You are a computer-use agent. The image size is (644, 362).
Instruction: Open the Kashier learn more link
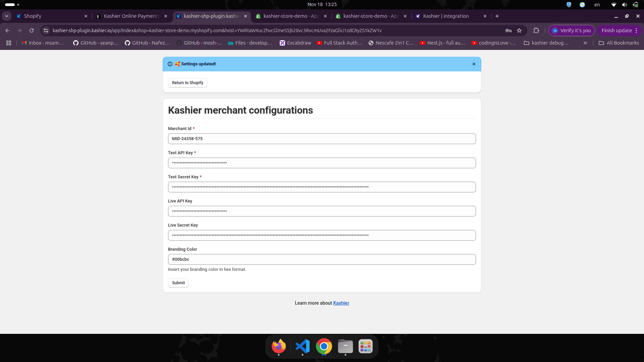(x=341, y=303)
